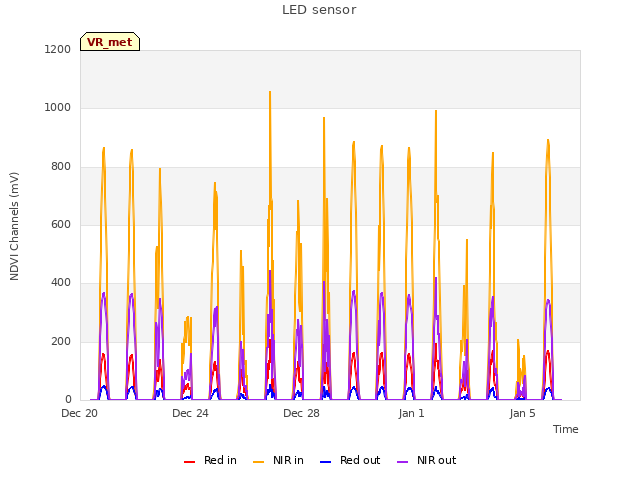Click the orange NIR in legend swatch
The width and height of the screenshot is (640, 480).
258,462
